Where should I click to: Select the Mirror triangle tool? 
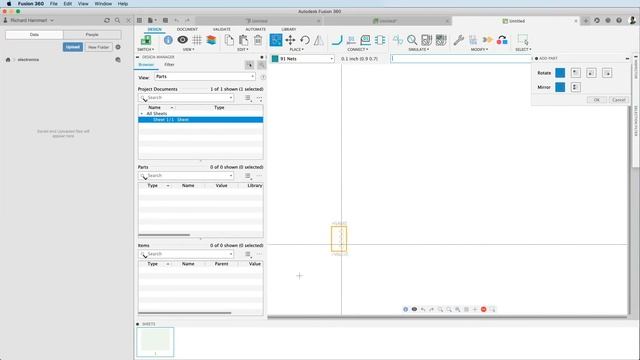point(319,40)
